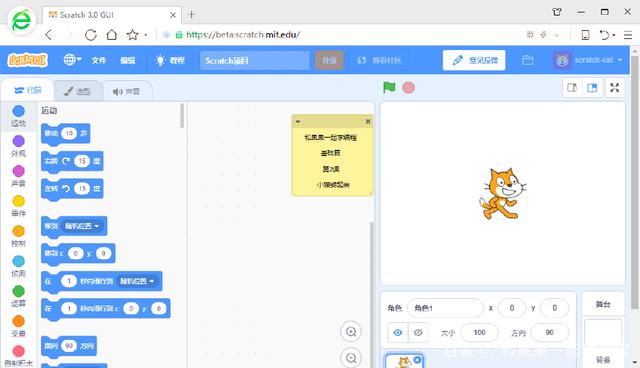
Task: Click the Scratch logo
Action: (27, 60)
